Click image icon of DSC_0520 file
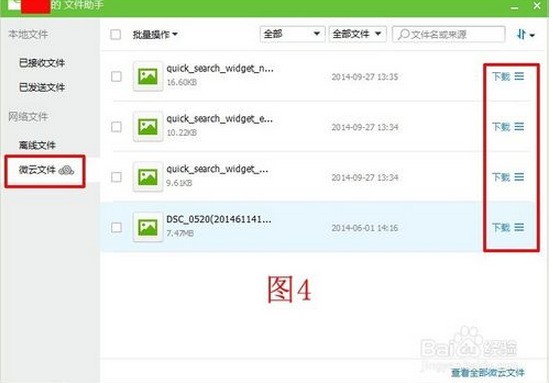 pos(148,227)
